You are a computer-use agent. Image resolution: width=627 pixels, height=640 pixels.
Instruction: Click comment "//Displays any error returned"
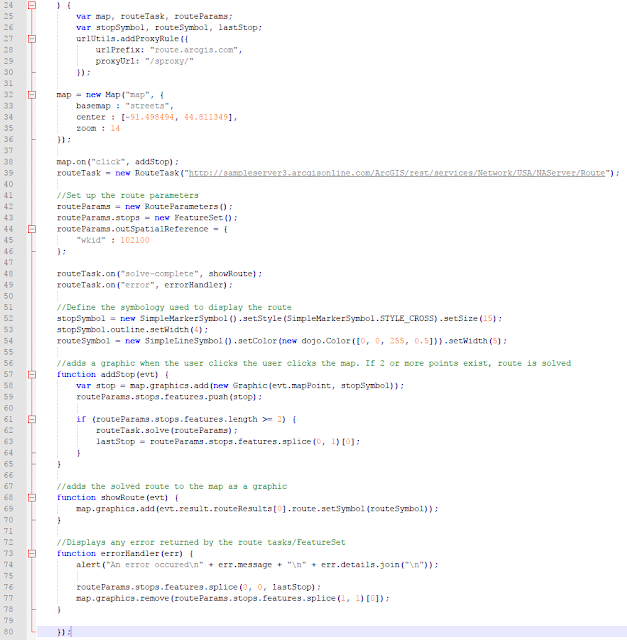point(201,542)
